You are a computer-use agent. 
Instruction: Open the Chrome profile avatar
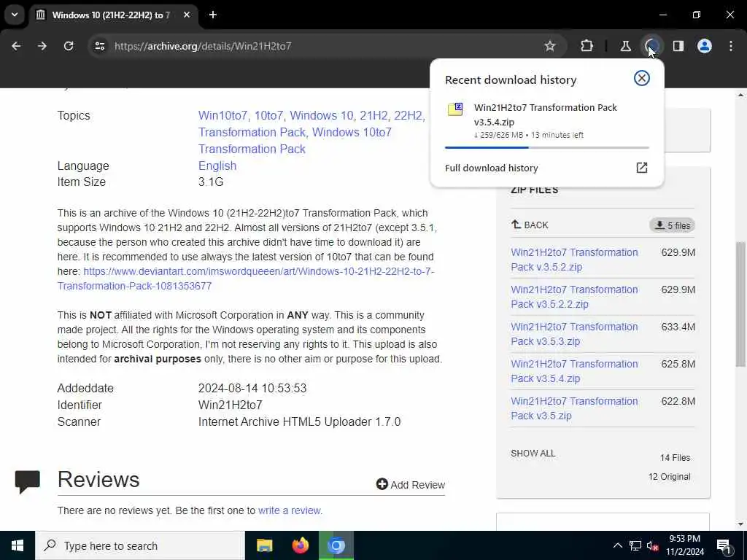(x=704, y=46)
